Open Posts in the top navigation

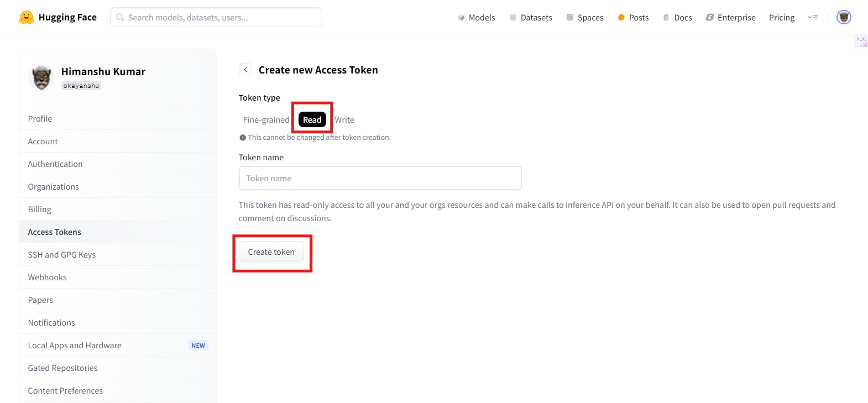633,18
